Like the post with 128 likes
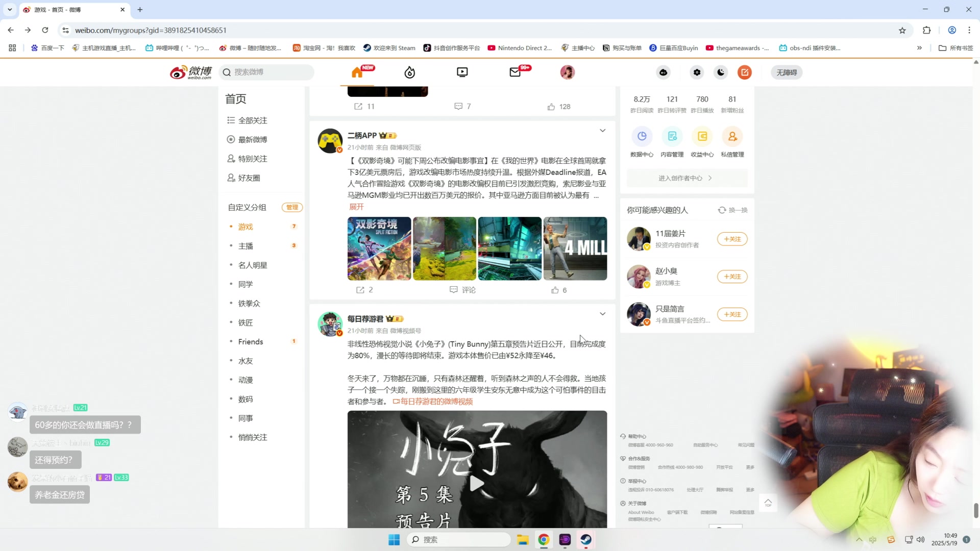The width and height of the screenshot is (980, 551). (559, 107)
